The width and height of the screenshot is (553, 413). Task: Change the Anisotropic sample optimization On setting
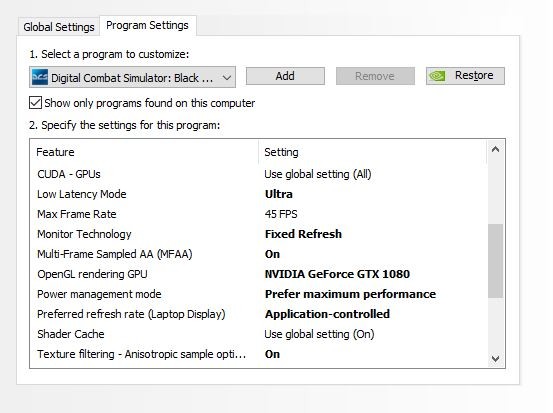(272, 354)
